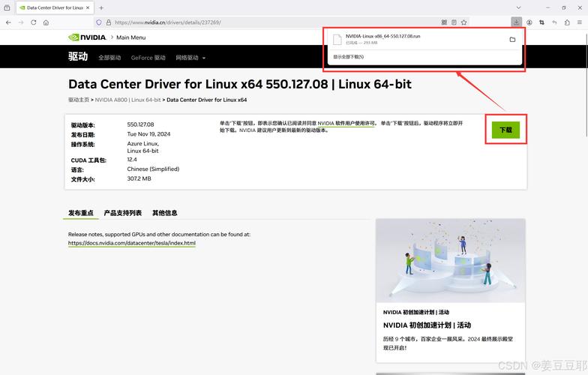Open the docs.nvidia.com datacenter tesla link

click(x=131, y=243)
